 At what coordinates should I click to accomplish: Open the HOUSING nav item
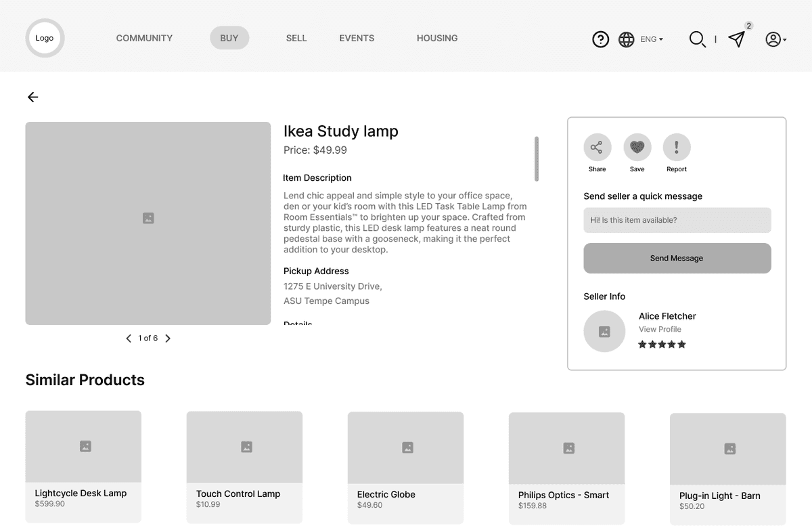(437, 38)
